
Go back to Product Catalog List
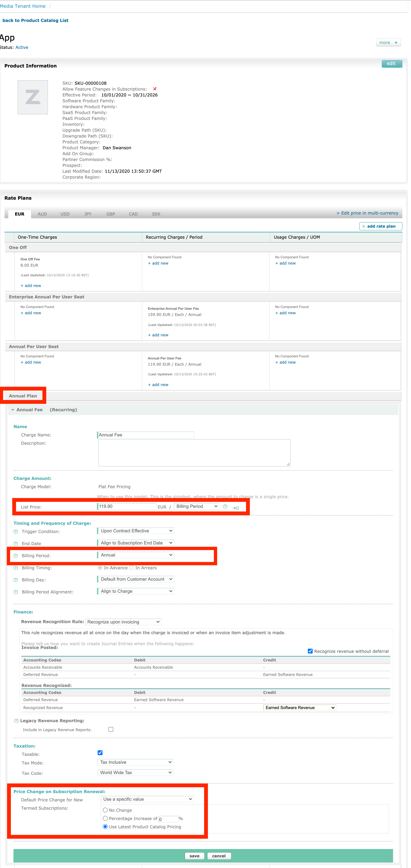pos(35,21)
